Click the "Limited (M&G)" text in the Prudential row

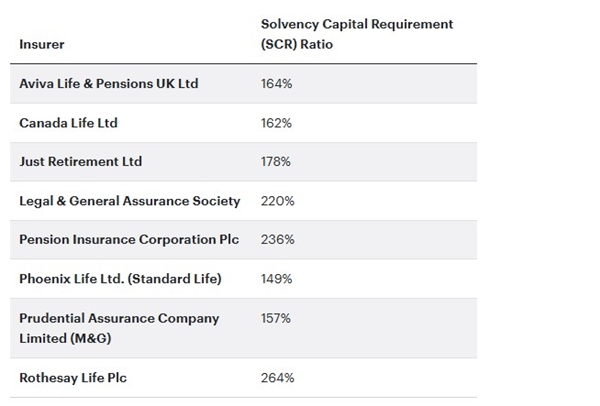[x=63, y=338]
